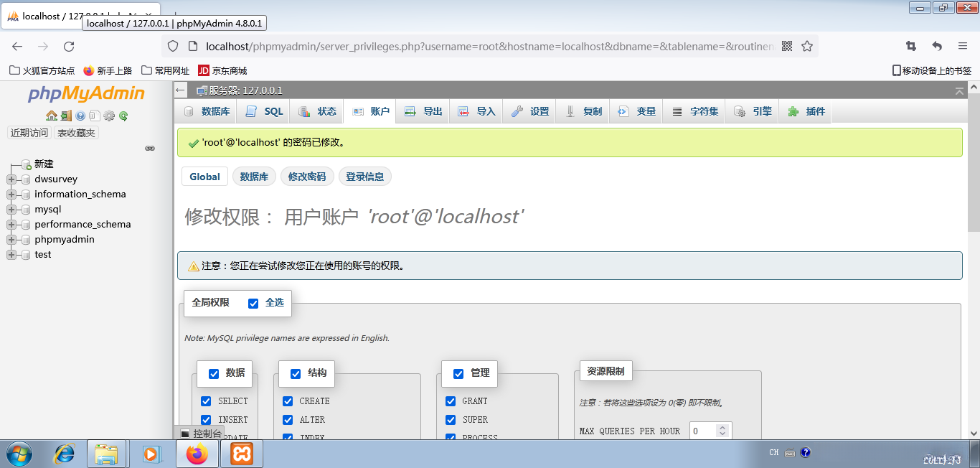
Task: Uncheck the ALTER privilege
Action: (x=288, y=420)
